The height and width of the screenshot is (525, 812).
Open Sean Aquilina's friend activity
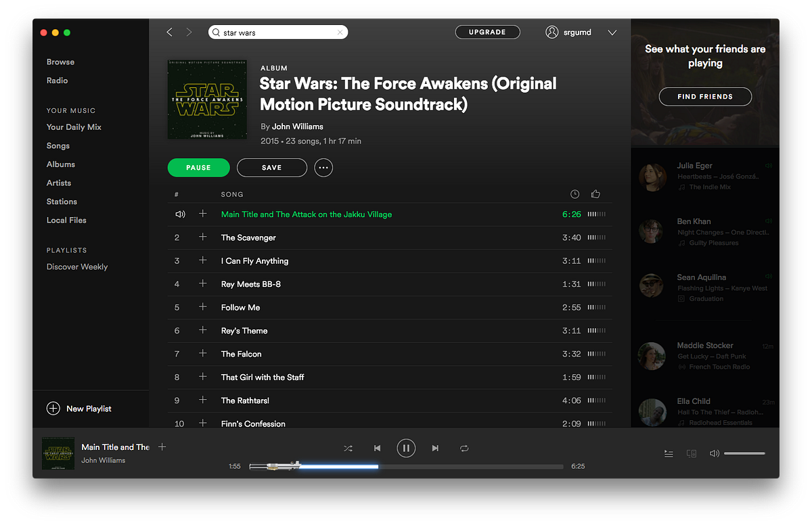point(705,288)
